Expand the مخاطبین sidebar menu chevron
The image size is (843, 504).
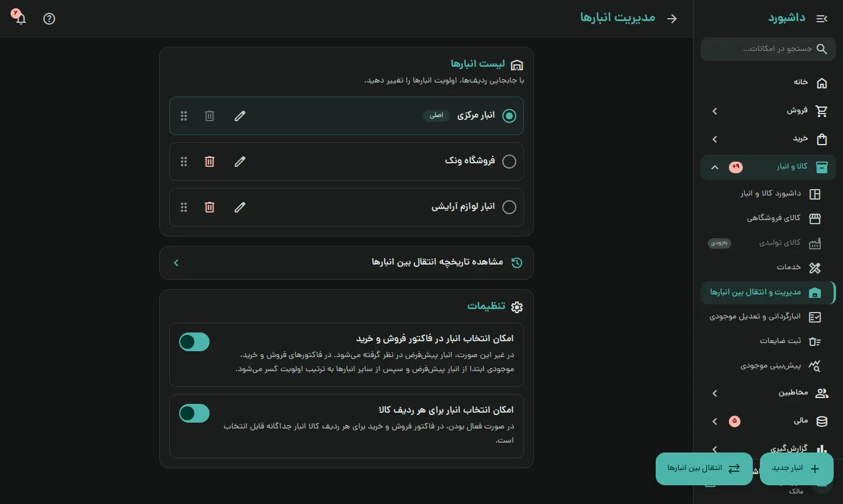[x=715, y=393]
